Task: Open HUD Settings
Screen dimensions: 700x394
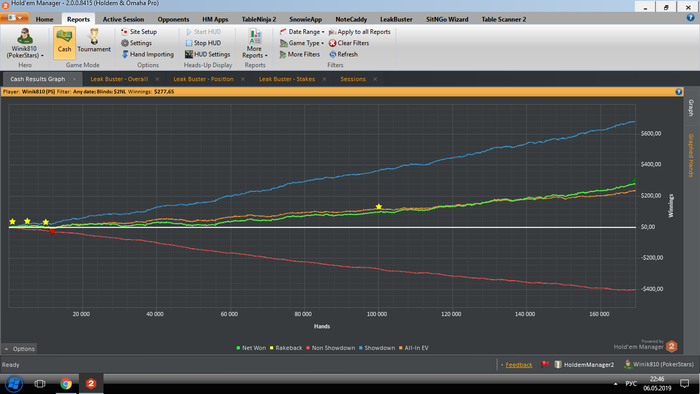Action: tap(208, 54)
